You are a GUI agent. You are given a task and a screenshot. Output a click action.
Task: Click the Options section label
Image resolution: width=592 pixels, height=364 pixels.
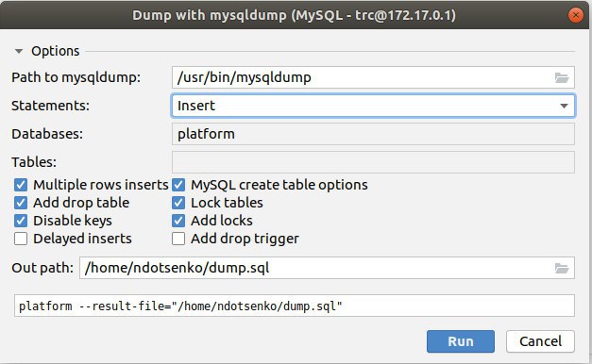(55, 51)
